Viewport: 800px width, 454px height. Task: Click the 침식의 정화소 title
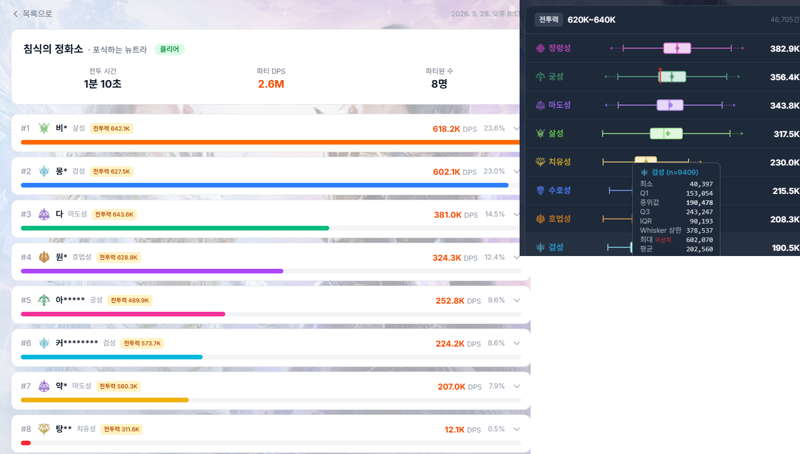pos(53,49)
